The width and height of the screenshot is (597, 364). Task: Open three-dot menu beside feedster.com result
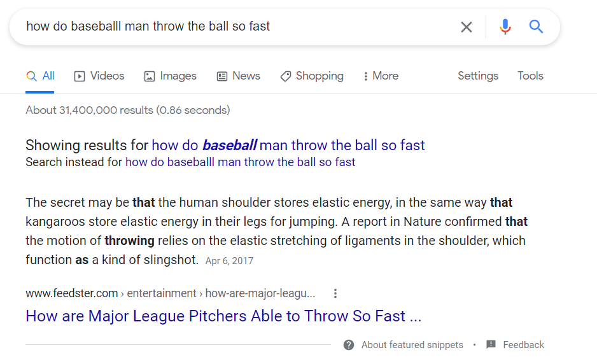coord(335,293)
